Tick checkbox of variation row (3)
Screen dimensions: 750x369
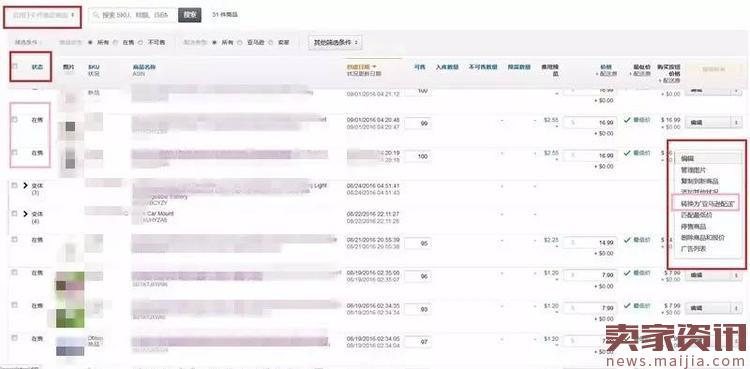pyautogui.click(x=14, y=185)
